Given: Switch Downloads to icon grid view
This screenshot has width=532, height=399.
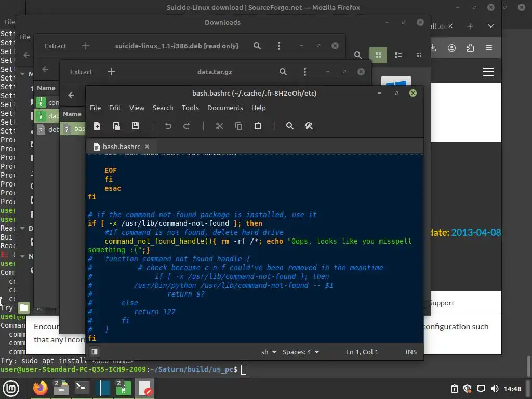Looking at the screenshot, I should (378, 55).
